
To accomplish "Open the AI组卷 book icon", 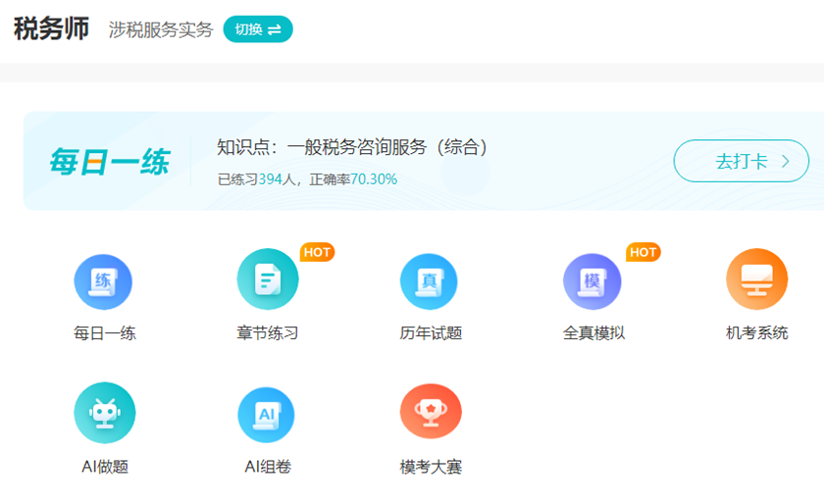I will [x=267, y=413].
